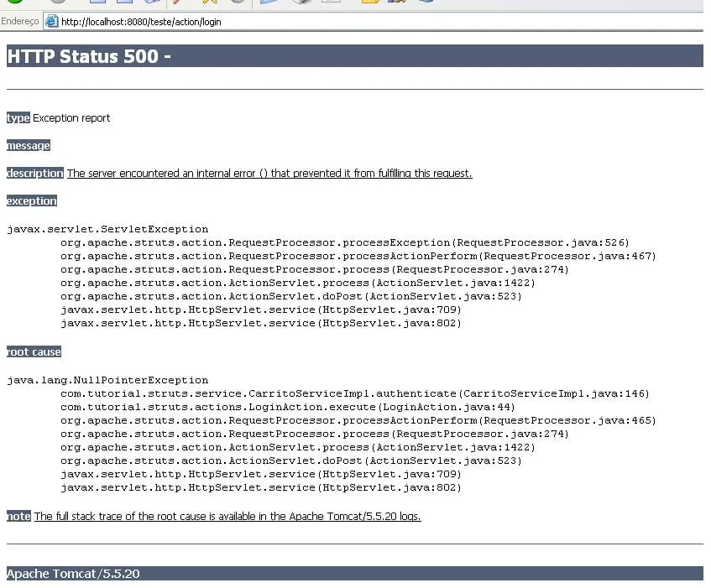
Task: Click the "Exception report" text
Action: (x=71, y=117)
